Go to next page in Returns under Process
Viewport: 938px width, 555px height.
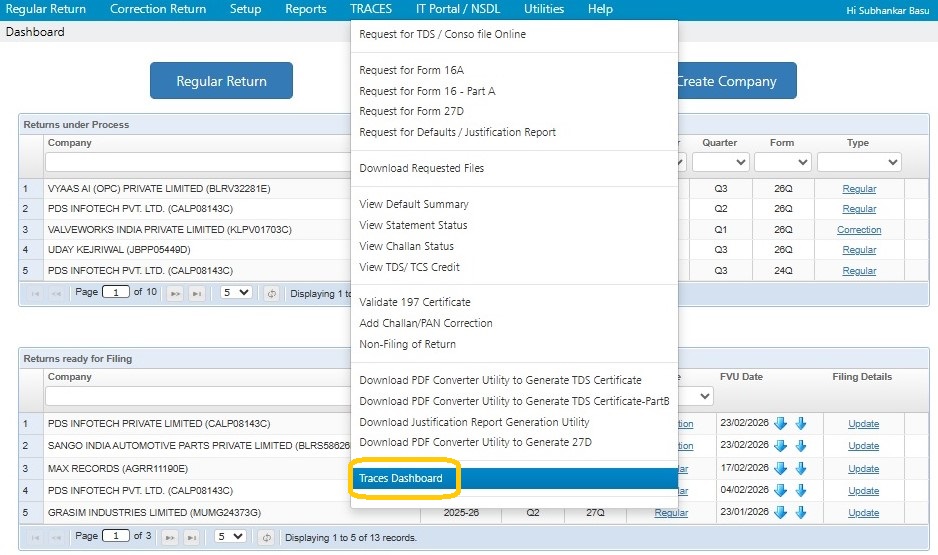click(x=175, y=293)
